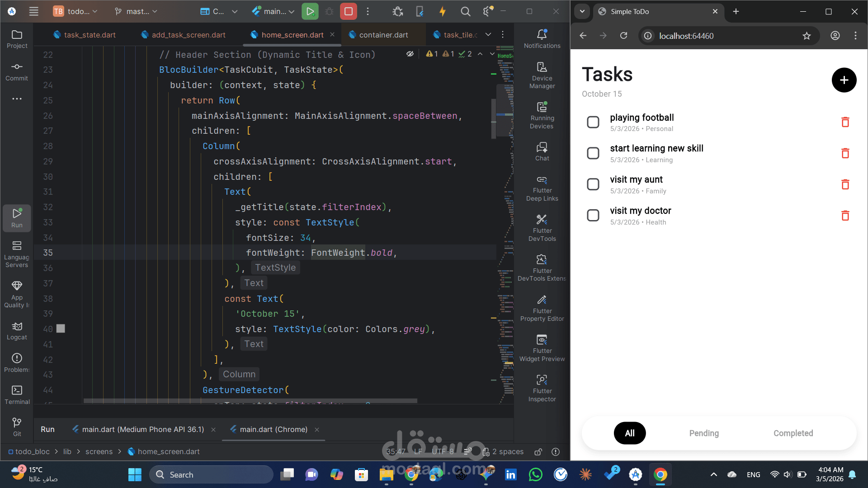This screenshot has height=488, width=868.
Task: Open Flutter DevTools from the right sidebar
Action: (x=542, y=227)
